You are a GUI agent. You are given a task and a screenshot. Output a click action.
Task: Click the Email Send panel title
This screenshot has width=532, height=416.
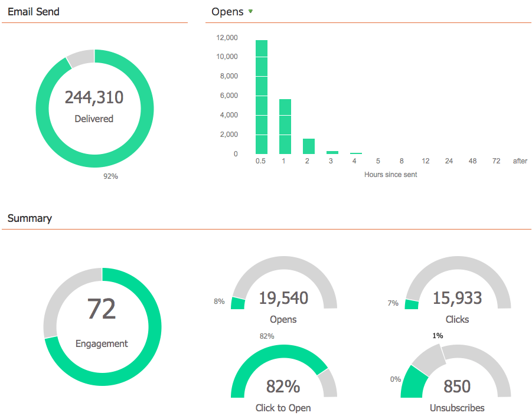[x=32, y=11]
